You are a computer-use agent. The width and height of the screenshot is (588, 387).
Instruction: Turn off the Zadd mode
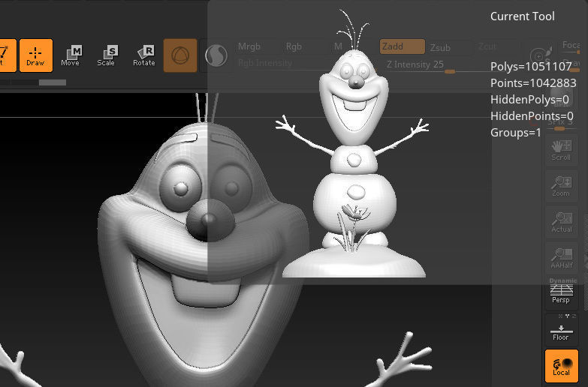click(x=403, y=46)
